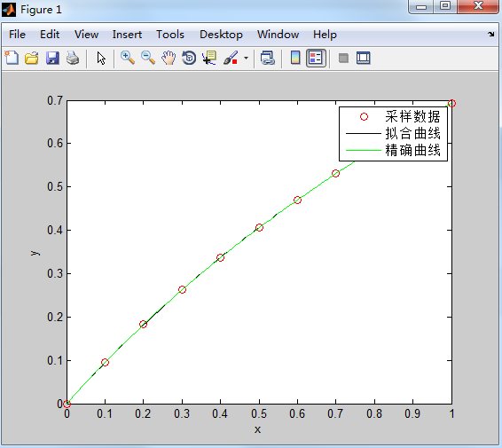Click the legend entry 精确曲线

[412, 150]
